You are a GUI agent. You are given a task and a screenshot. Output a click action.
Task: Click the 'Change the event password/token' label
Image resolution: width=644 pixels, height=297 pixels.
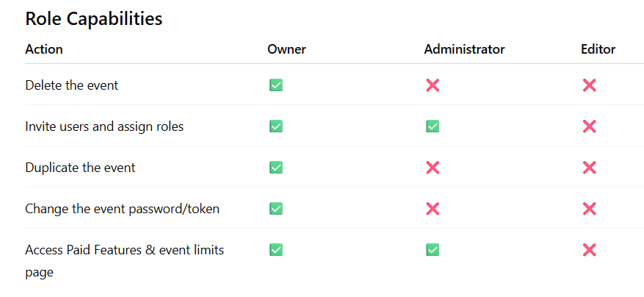[x=122, y=209]
